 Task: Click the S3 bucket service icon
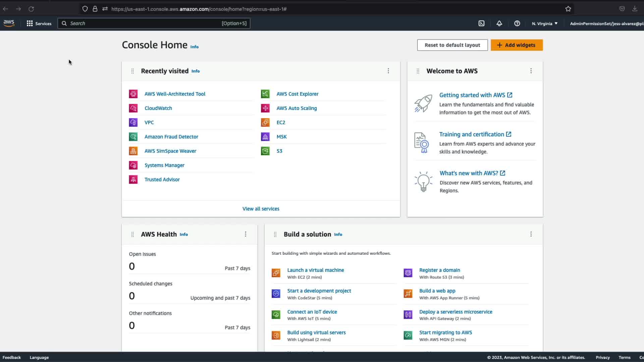click(265, 151)
